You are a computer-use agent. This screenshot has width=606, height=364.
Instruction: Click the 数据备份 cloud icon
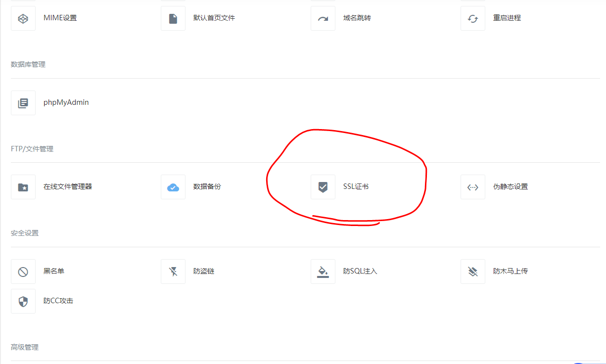point(173,187)
